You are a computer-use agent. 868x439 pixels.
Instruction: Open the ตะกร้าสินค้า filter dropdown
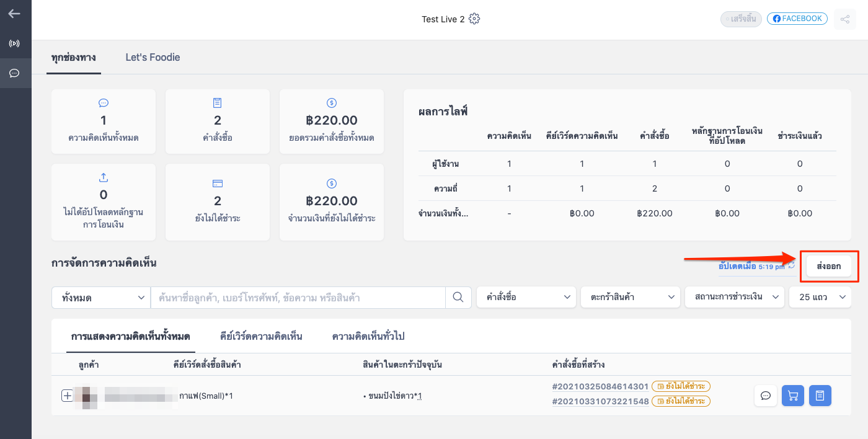[x=631, y=298]
